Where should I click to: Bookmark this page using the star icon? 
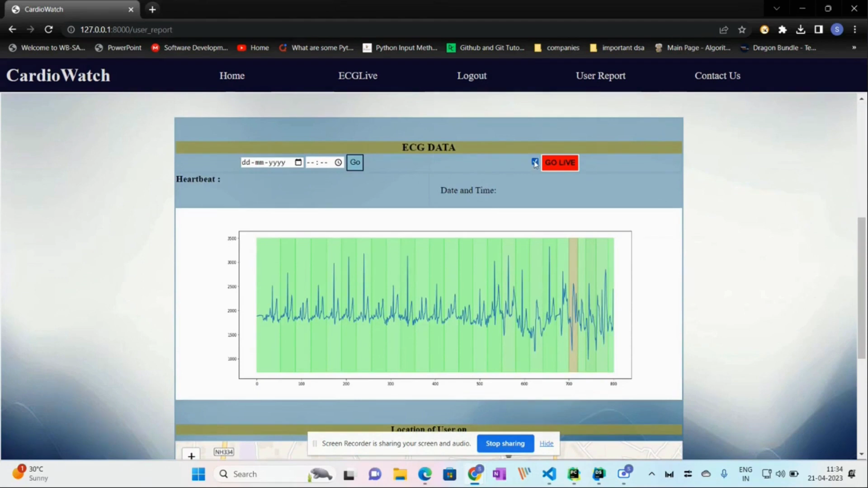coord(742,29)
